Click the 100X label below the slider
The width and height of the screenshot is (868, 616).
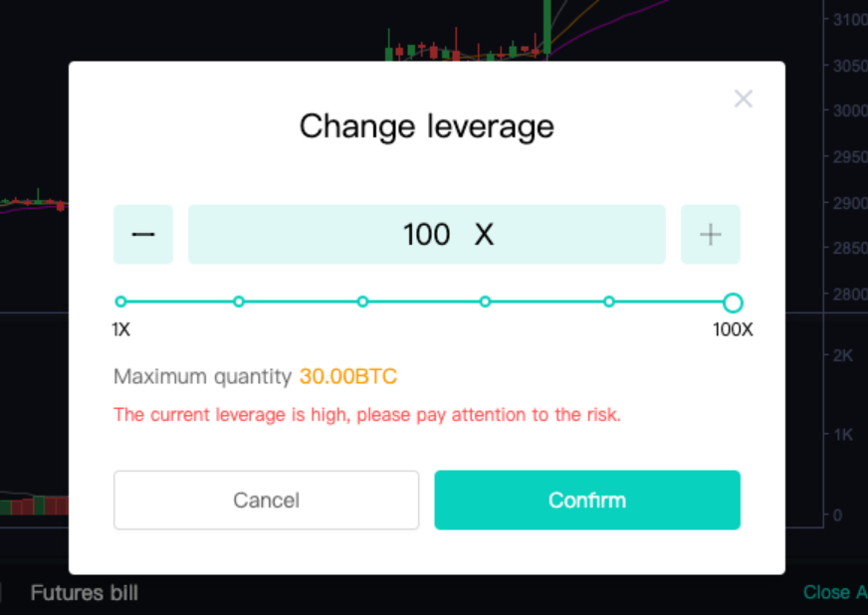click(x=733, y=329)
